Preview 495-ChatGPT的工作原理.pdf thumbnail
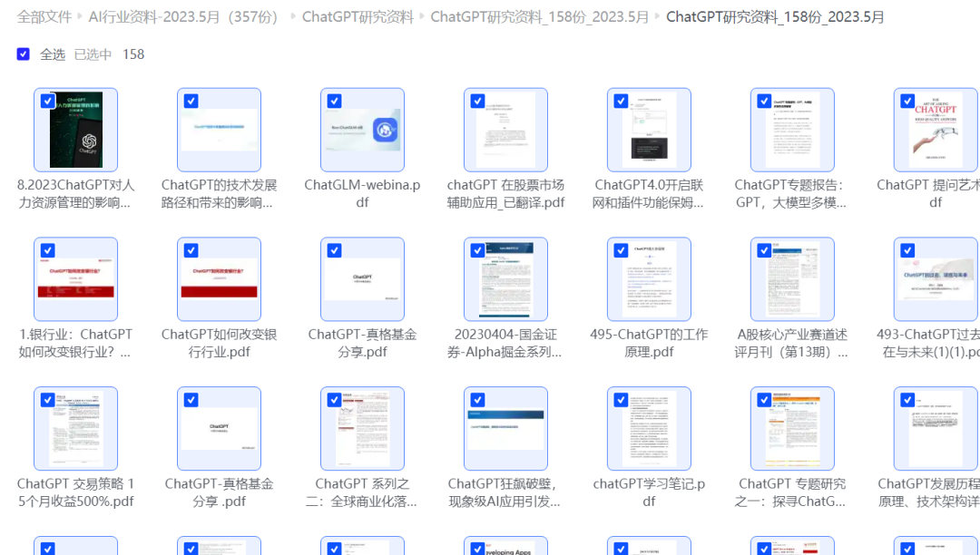Image resolution: width=980 pixels, height=555 pixels. click(649, 279)
